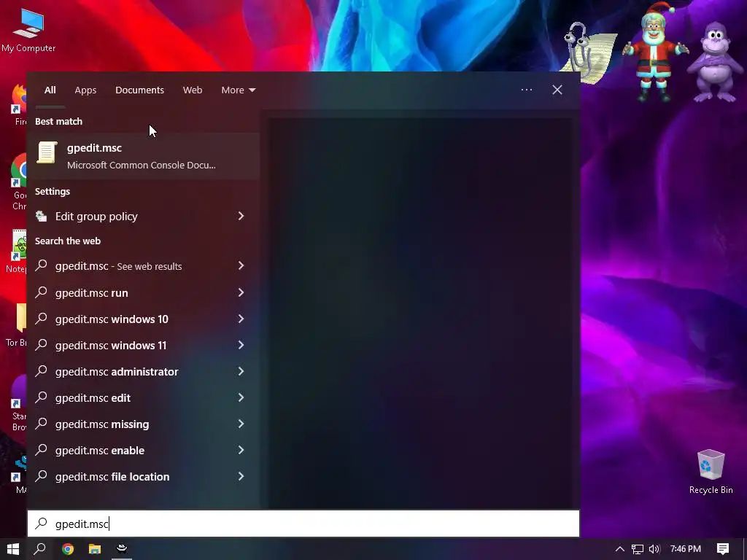Expand chevron for gpedit.msc windows 10
The image size is (747, 560).
(x=241, y=319)
